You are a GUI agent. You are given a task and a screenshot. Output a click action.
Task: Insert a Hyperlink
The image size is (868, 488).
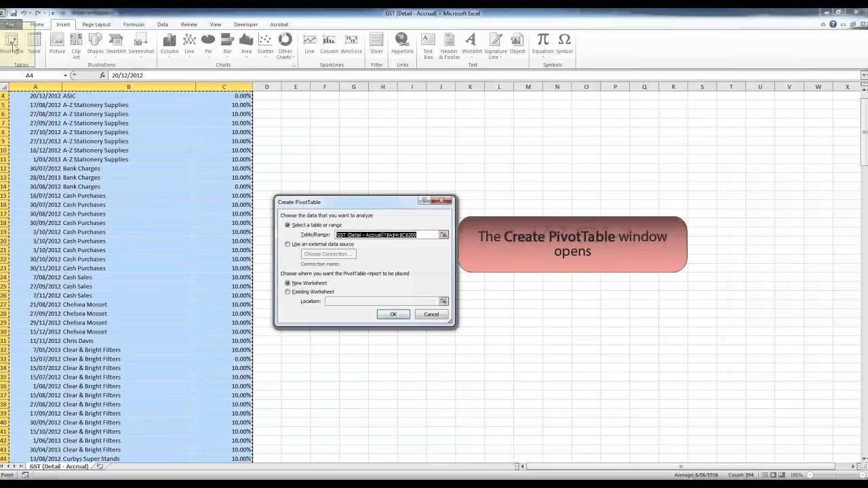[402, 44]
